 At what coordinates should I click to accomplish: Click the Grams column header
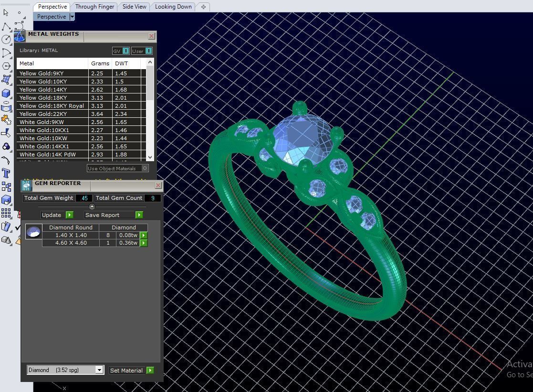[x=100, y=63]
